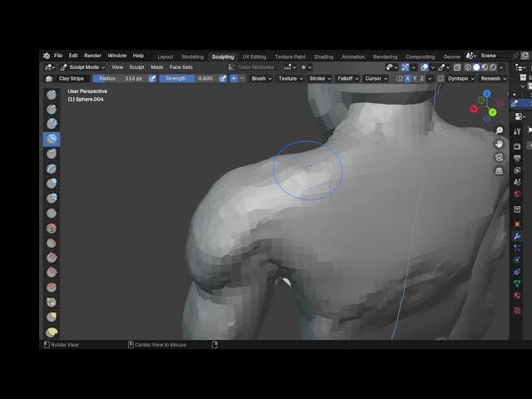Open the editor type dropdown
The width and height of the screenshot is (532, 399).
point(50,67)
